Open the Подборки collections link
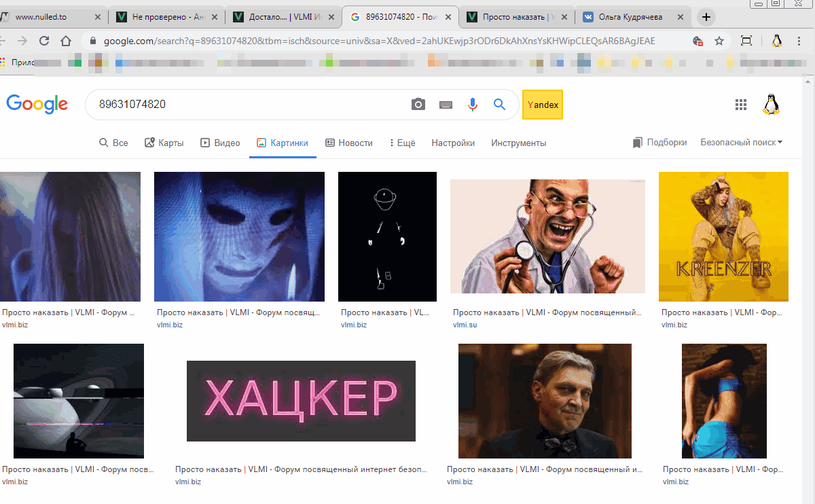 pyautogui.click(x=659, y=143)
